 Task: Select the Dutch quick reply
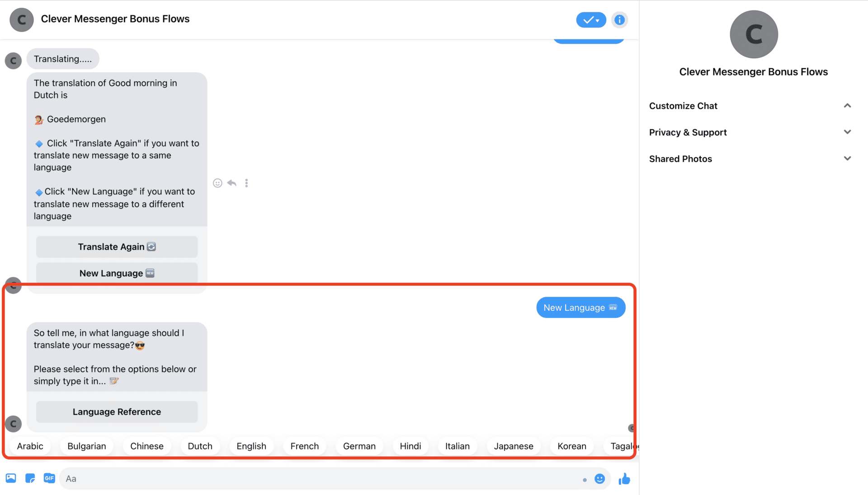tap(200, 446)
